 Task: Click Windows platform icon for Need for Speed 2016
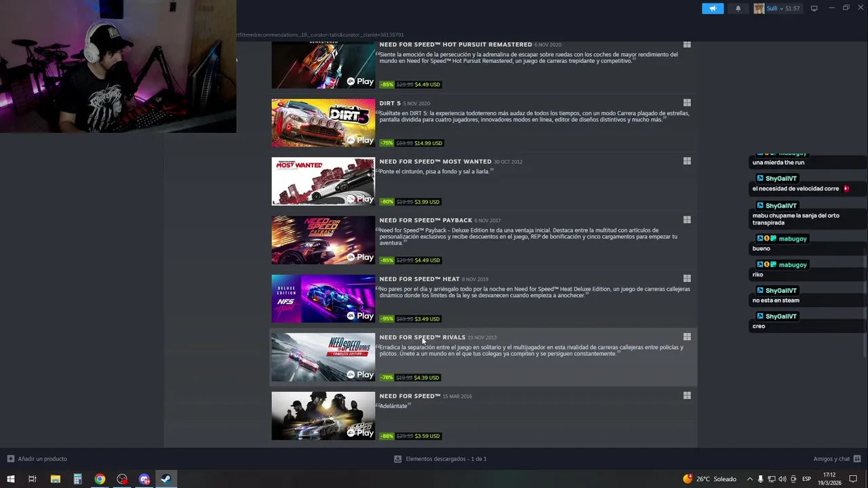[x=687, y=396]
